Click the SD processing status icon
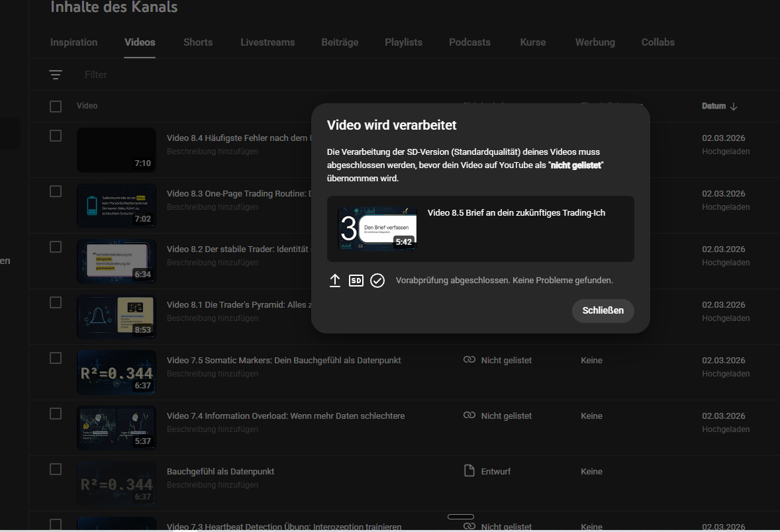Screen dimensions: 780x532 tap(356, 281)
